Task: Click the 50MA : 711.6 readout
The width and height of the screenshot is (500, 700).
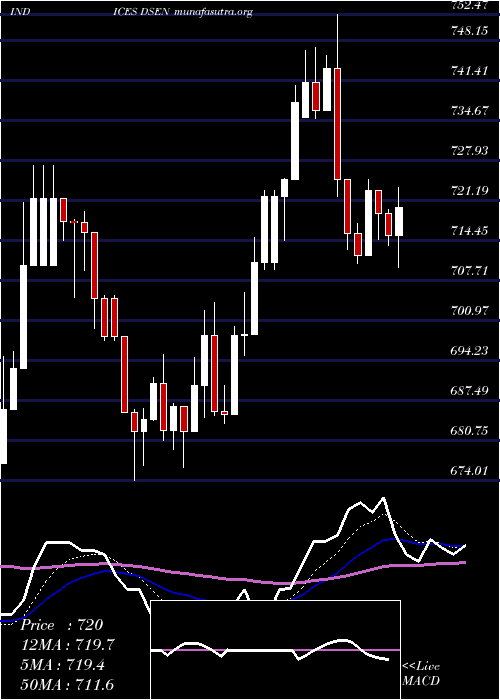Action: click(67, 684)
